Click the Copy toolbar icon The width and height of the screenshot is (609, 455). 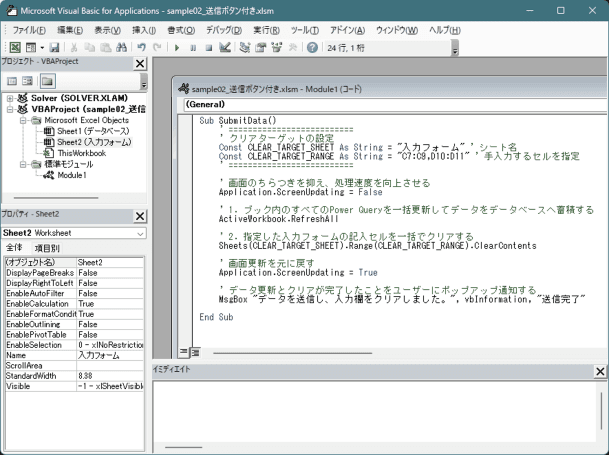point(90,47)
